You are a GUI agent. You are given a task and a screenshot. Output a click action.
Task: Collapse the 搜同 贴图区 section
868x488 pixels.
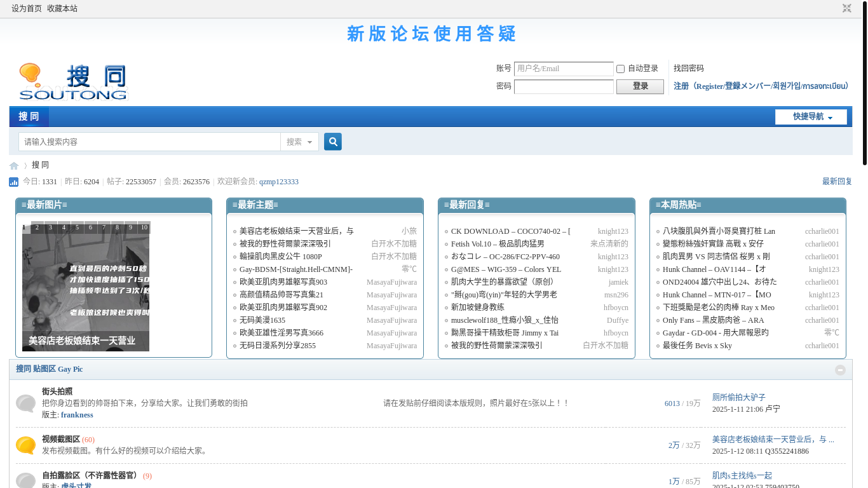point(840,370)
